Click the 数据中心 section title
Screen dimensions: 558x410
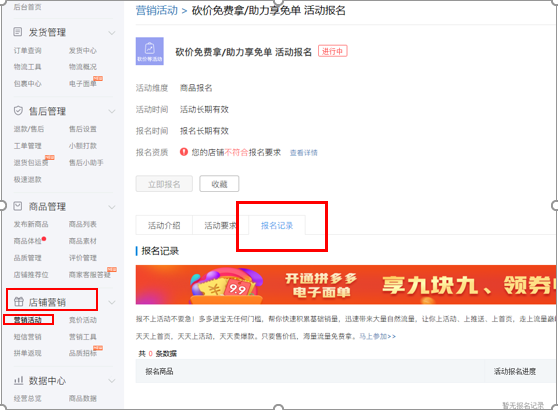(47, 380)
